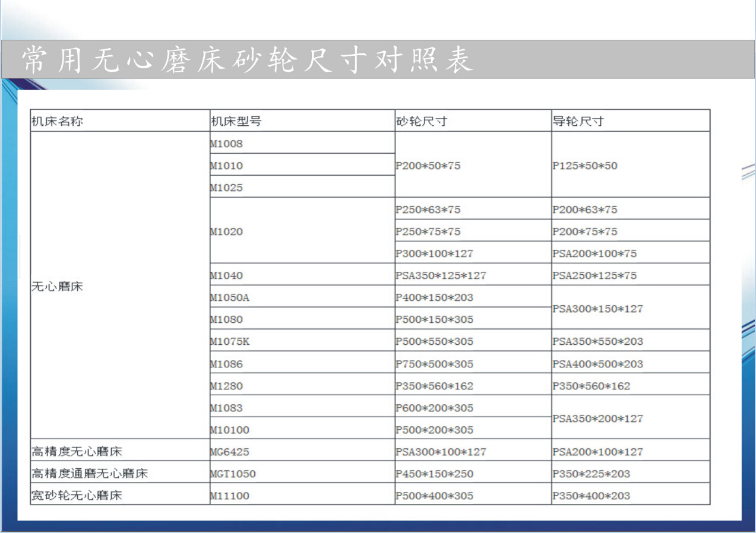Click grinding wheel size P450*150*250

[x=473, y=472]
